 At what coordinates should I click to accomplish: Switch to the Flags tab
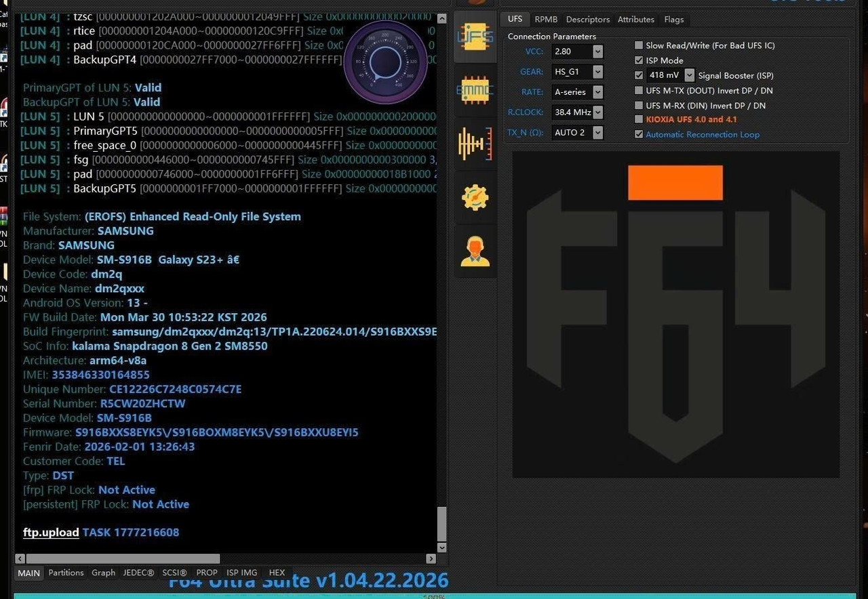point(674,20)
